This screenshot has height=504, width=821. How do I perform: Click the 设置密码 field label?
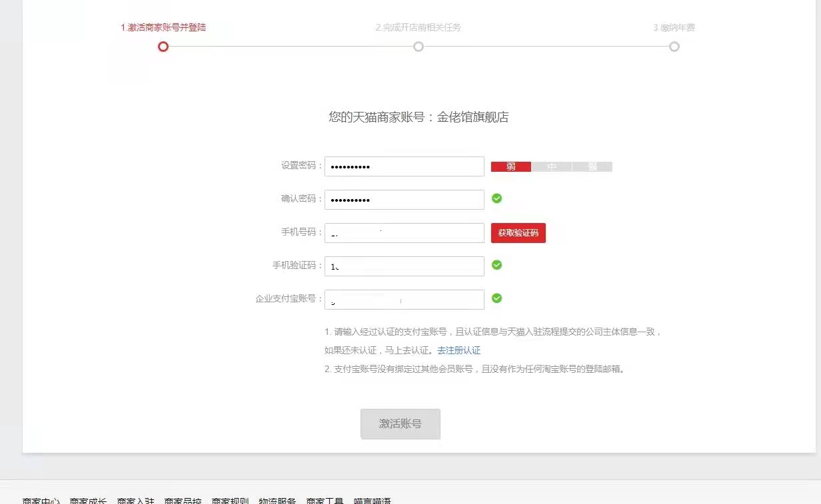(302, 166)
